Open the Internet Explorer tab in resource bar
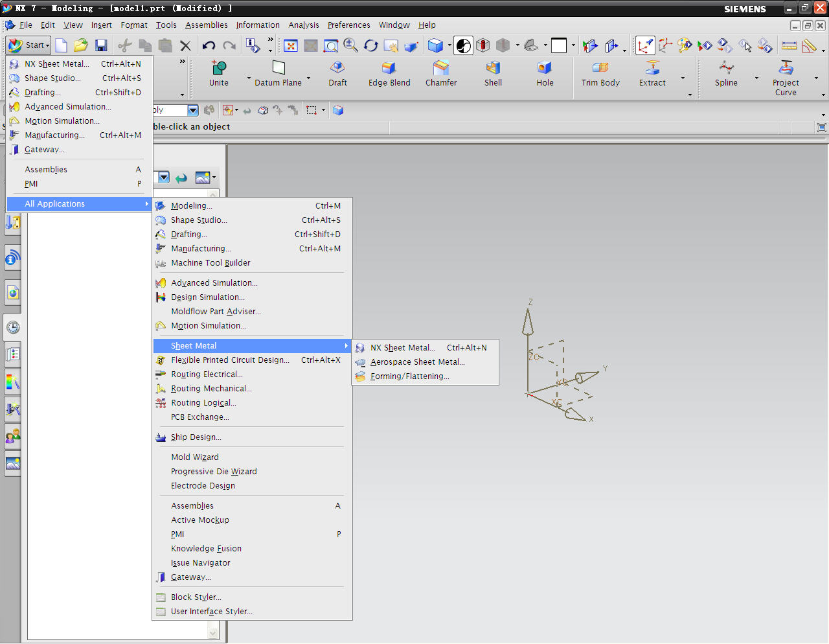This screenshot has height=644, width=829. point(13,293)
